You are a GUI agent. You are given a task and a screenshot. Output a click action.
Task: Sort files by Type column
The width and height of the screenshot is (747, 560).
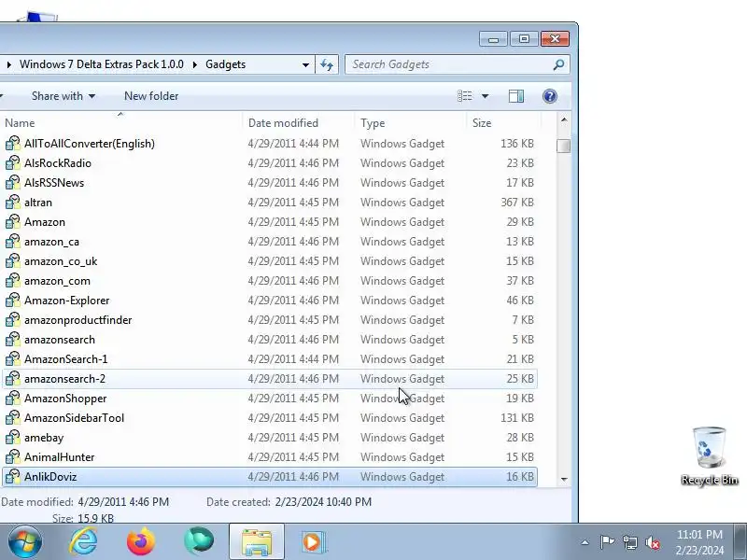[x=411, y=123]
